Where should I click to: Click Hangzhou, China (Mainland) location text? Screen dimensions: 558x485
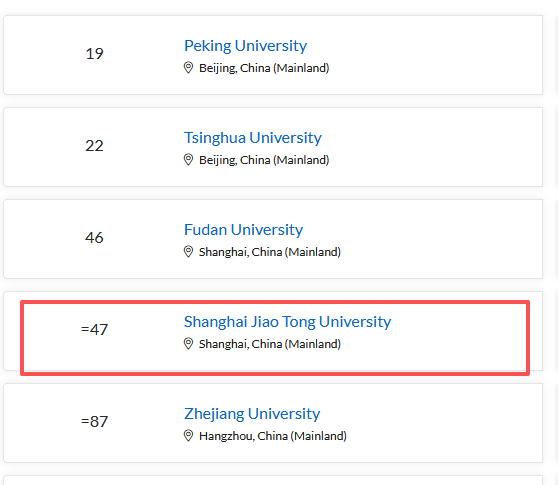[x=273, y=436]
